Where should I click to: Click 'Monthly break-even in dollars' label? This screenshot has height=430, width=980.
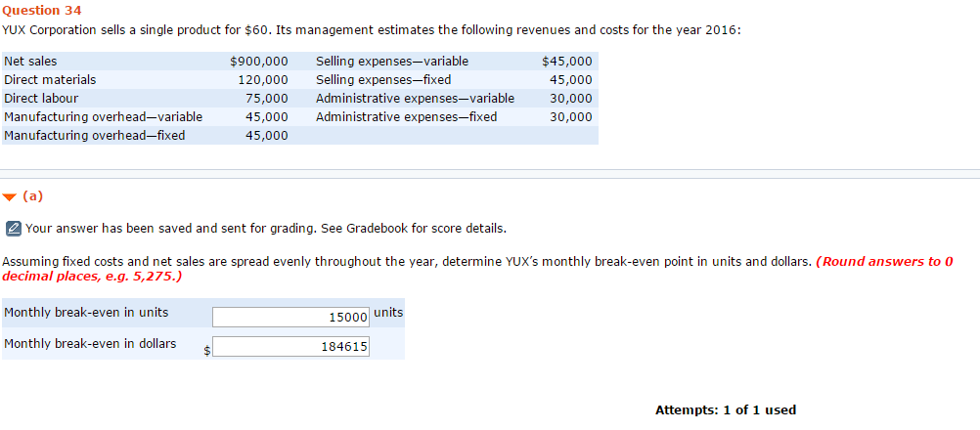click(x=90, y=344)
